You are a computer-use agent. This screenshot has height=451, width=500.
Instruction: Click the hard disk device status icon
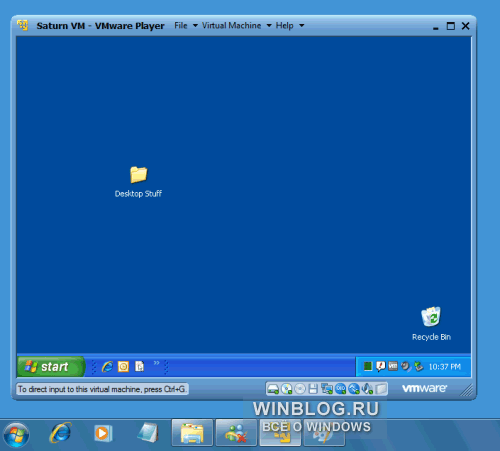pyautogui.click(x=273, y=389)
